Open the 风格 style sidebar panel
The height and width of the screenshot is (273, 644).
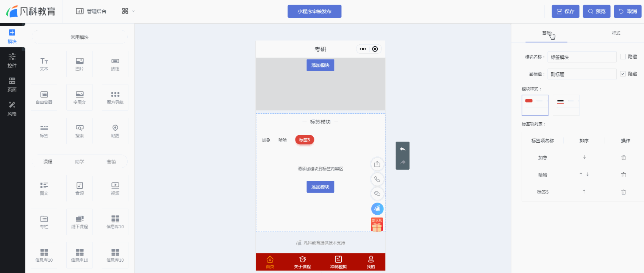pyautogui.click(x=12, y=109)
